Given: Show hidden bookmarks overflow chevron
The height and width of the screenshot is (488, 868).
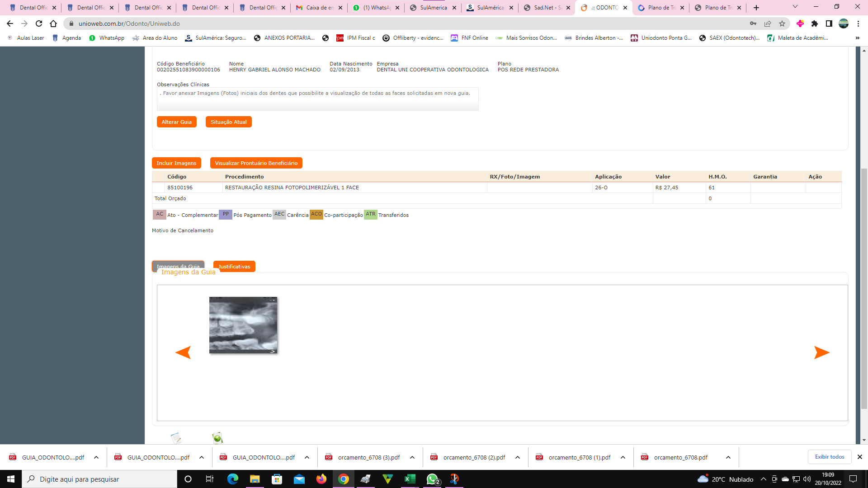Looking at the screenshot, I should click(x=858, y=38).
